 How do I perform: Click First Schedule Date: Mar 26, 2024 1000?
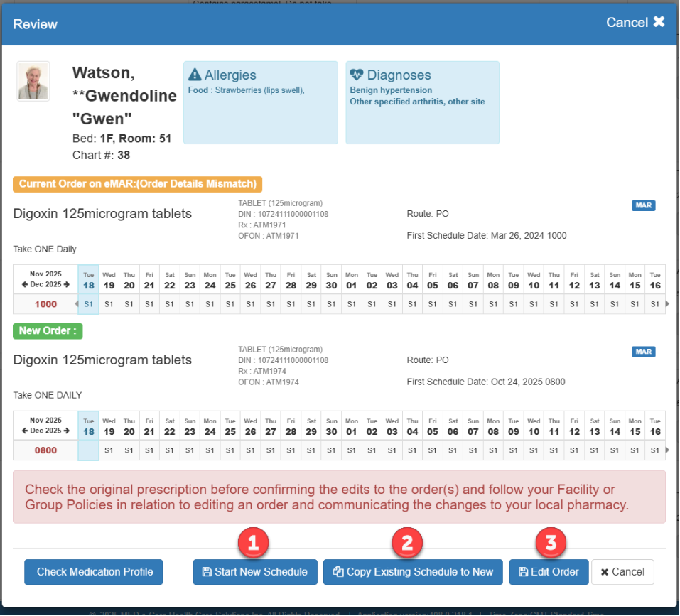[x=487, y=235]
